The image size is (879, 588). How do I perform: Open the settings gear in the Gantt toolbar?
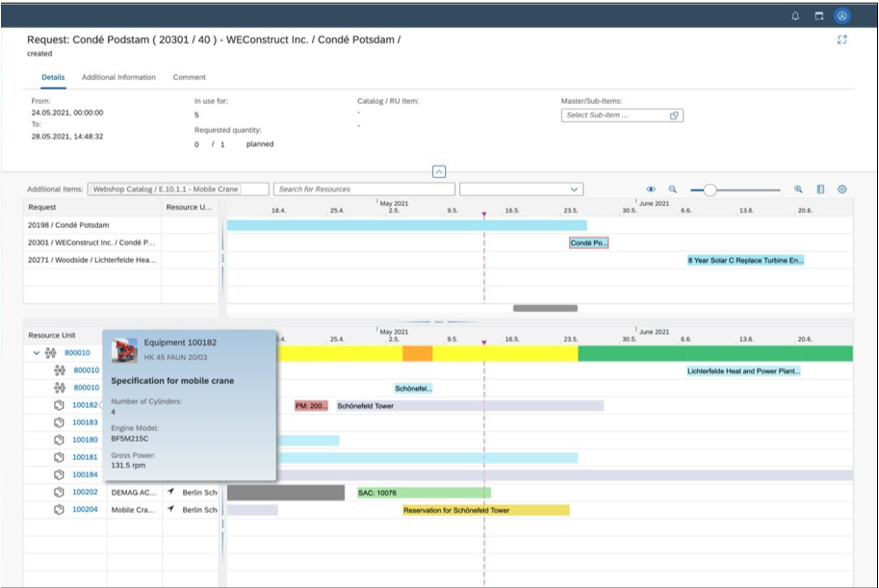pyautogui.click(x=842, y=189)
